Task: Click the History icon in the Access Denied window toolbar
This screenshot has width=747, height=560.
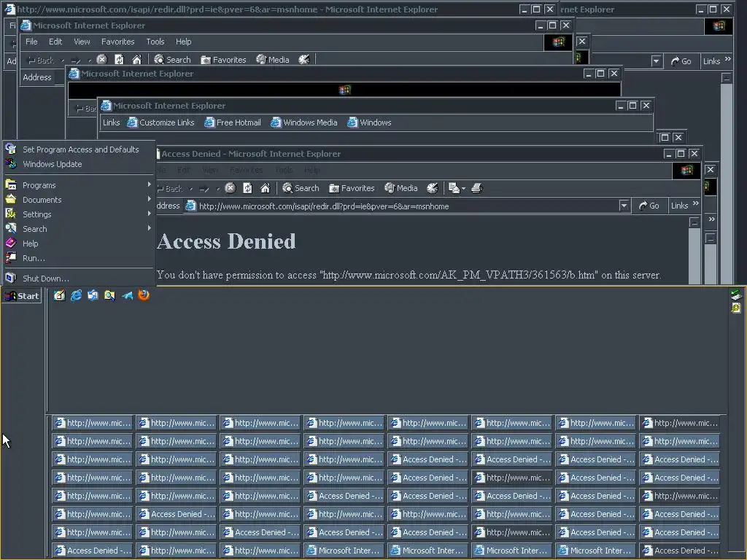Action: [432, 188]
